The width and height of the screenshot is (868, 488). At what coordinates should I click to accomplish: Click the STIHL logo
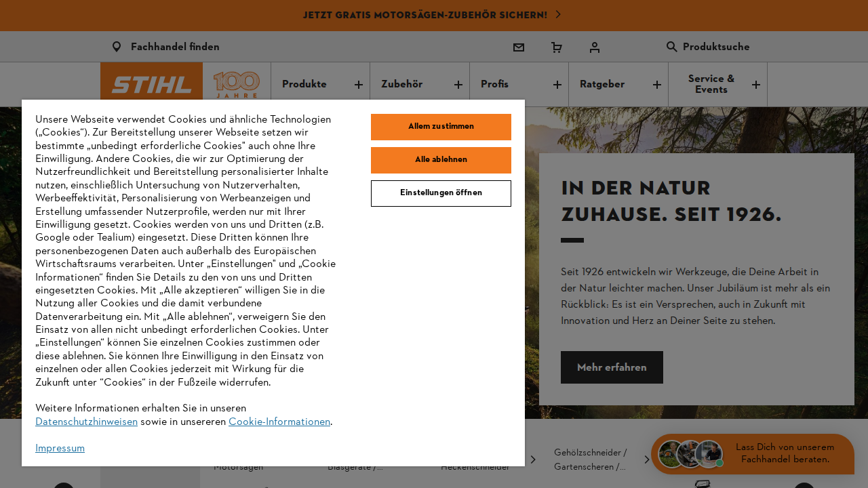point(151,84)
